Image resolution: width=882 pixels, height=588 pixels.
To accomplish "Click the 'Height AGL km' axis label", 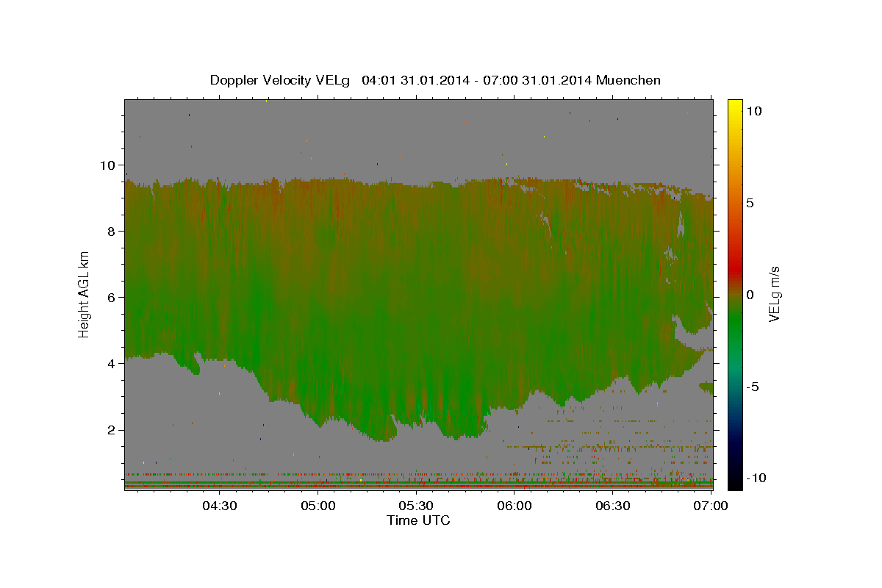I will [85, 294].
